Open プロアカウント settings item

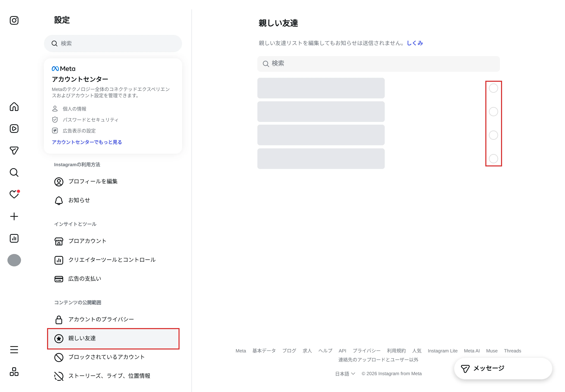(x=113, y=241)
